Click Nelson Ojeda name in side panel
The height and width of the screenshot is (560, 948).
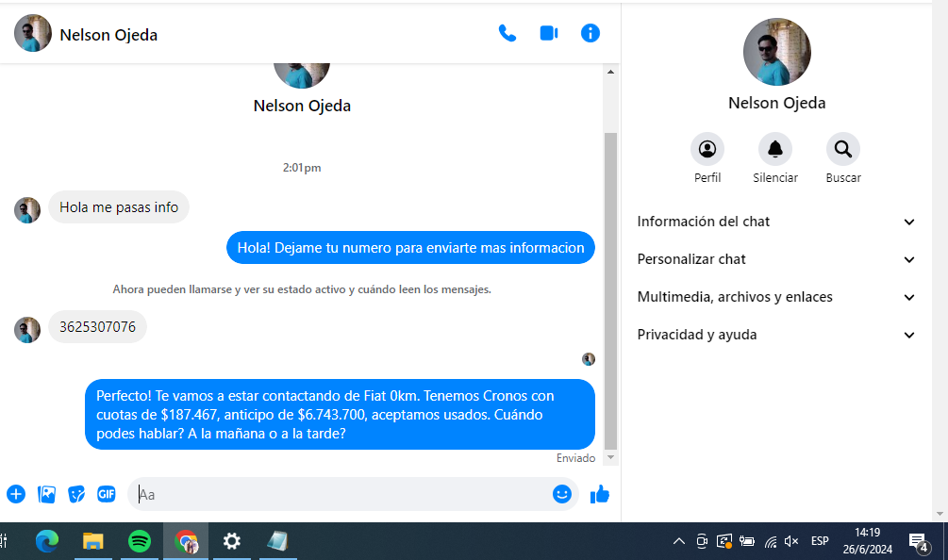[x=777, y=103]
